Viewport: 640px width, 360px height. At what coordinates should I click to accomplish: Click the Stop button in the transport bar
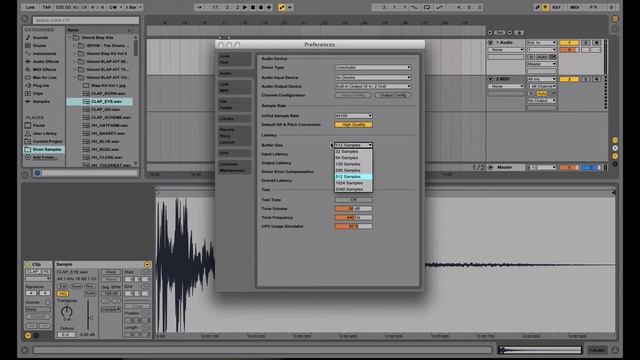coord(253,7)
